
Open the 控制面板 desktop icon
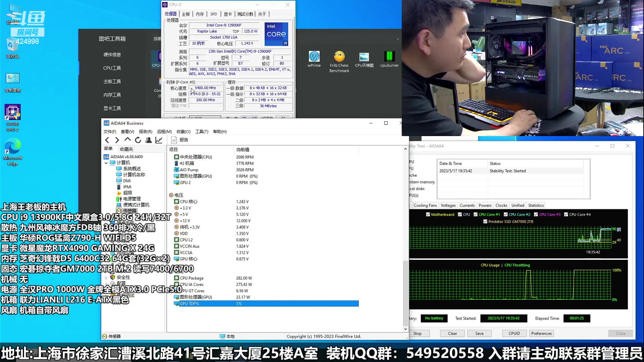tap(13, 83)
